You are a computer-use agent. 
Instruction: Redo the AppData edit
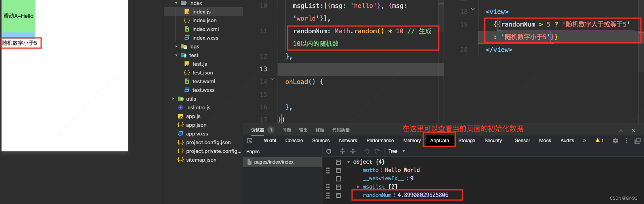377,151
